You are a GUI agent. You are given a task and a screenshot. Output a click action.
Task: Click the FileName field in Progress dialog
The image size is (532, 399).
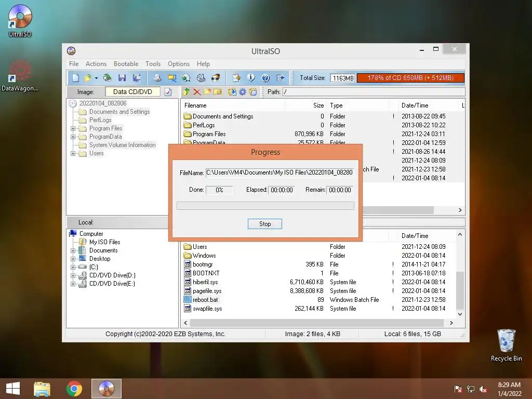pos(280,172)
